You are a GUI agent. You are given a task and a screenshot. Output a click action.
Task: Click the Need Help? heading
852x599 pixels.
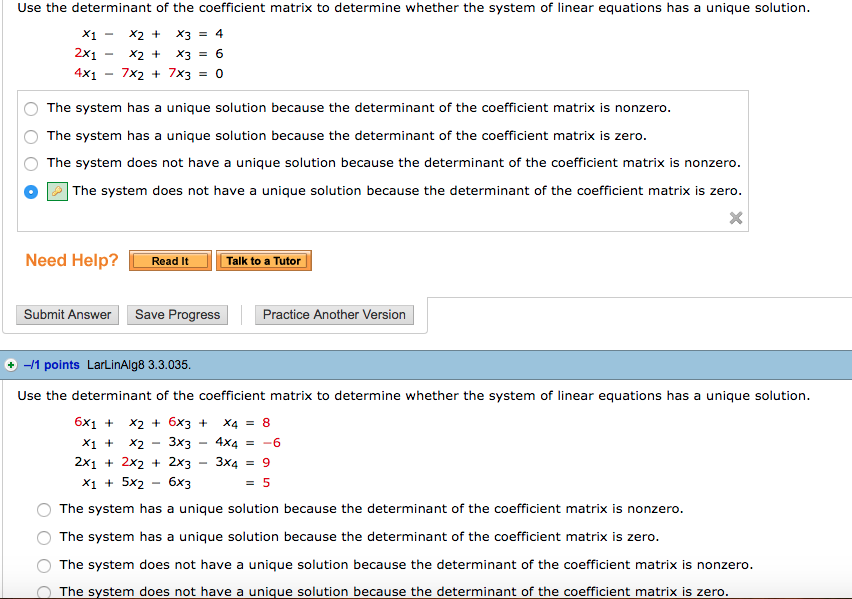pyautogui.click(x=70, y=259)
